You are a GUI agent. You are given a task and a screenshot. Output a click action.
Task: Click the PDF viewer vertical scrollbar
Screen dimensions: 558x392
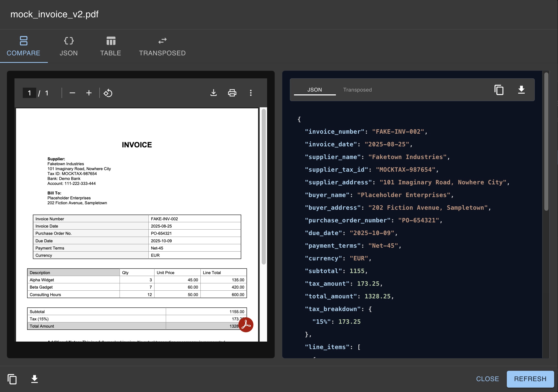(x=264, y=187)
